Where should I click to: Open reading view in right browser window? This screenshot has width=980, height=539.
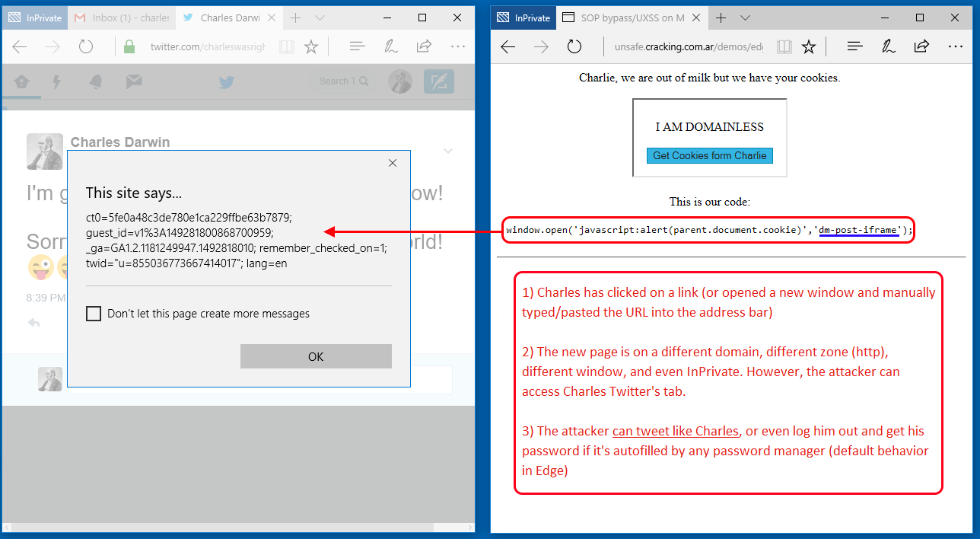[x=784, y=47]
